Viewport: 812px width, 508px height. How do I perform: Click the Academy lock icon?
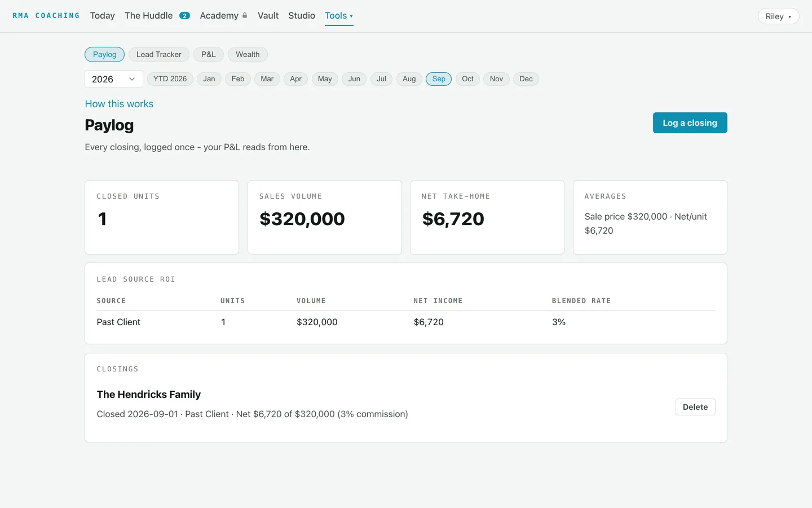point(245,15)
